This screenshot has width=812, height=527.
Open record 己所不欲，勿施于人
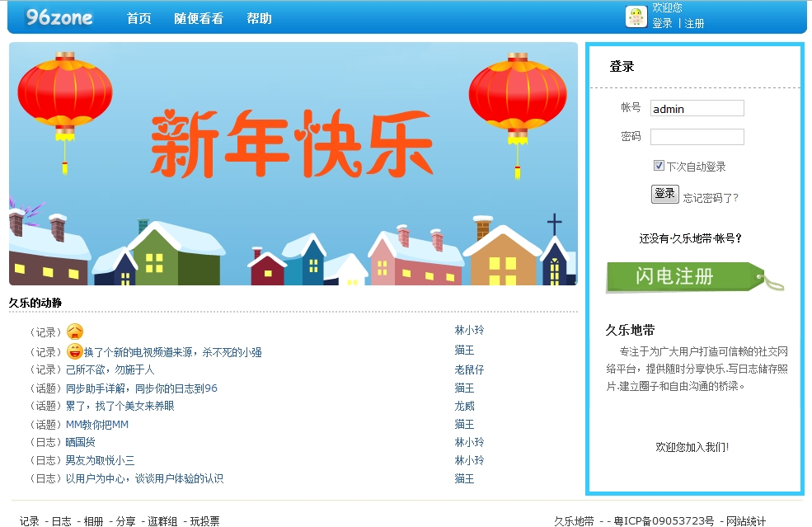point(110,369)
